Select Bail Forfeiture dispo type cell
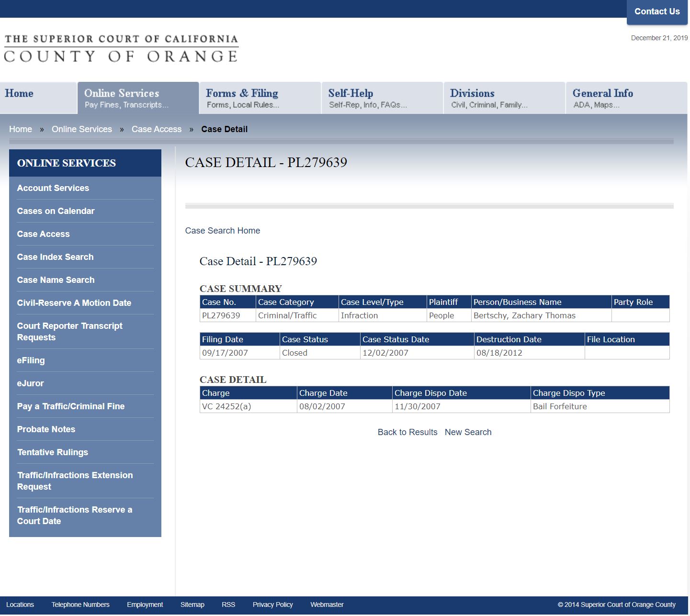Viewport: 690px width, 616px height. point(600,406)
